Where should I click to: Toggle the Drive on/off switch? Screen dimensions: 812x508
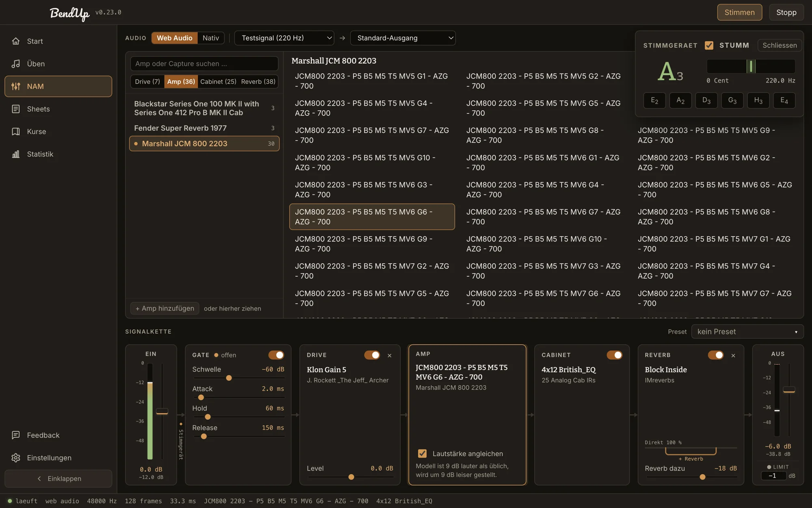(x=372, y=355)
